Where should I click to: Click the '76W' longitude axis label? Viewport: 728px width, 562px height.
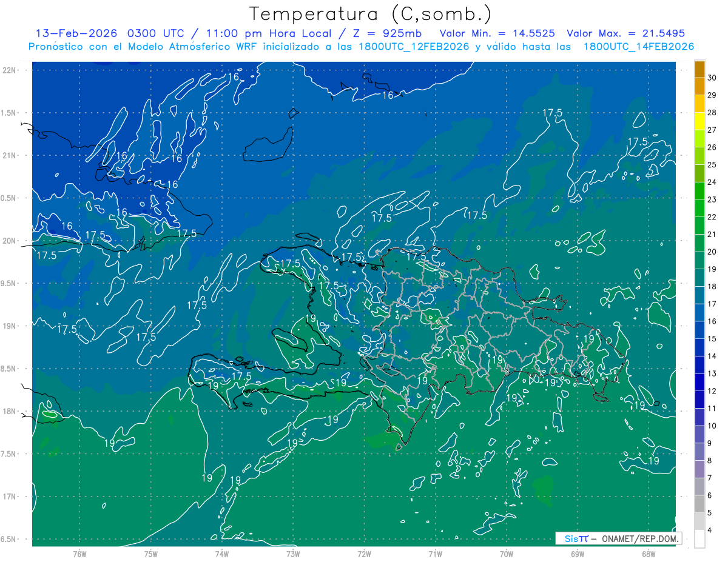point(79,554)
